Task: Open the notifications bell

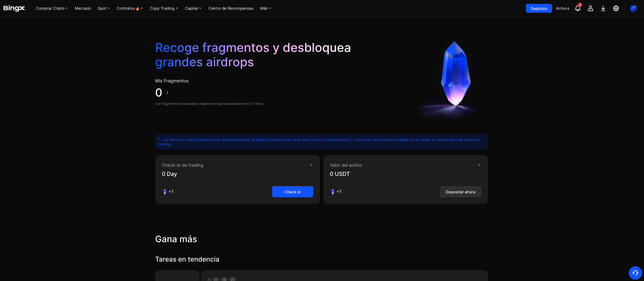Action: pos(577,8)
